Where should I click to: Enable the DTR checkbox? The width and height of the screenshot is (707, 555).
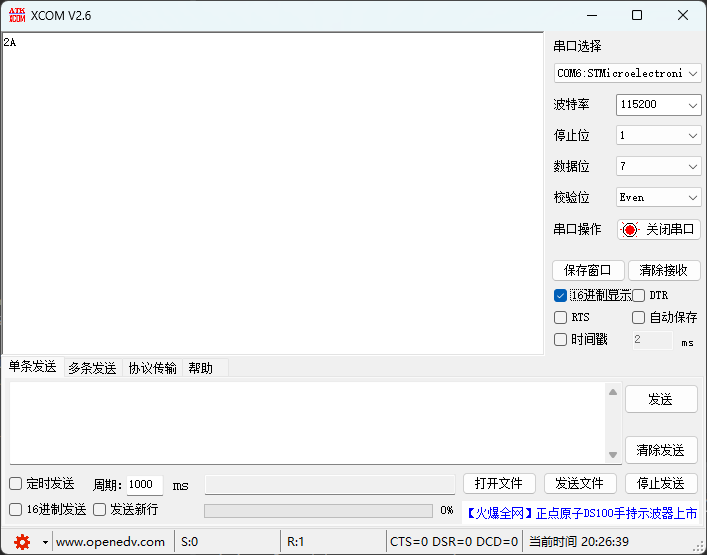638,296
